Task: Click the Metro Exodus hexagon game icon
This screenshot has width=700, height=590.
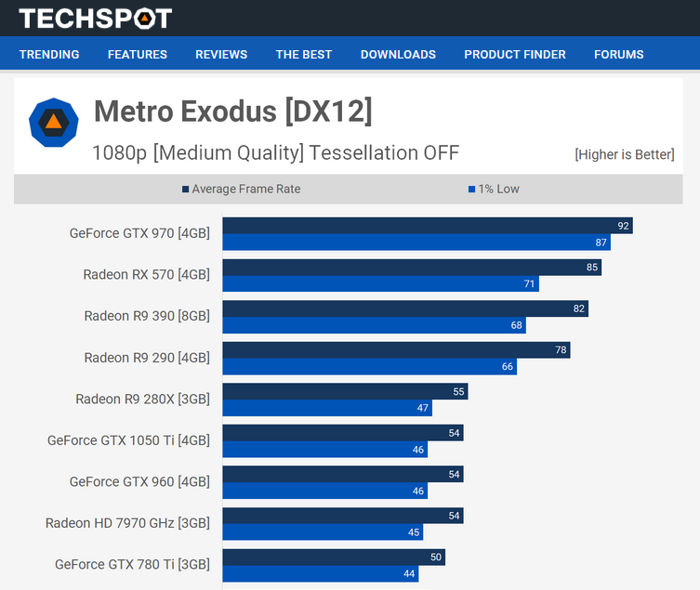Action: (54, 123)
